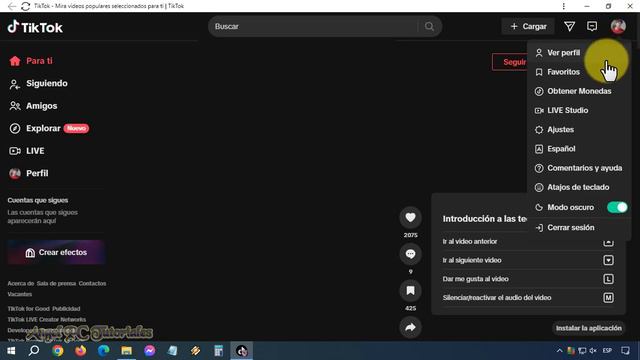
Task: Open the messages paper-plane icon
Action: (x=569, y=27)
